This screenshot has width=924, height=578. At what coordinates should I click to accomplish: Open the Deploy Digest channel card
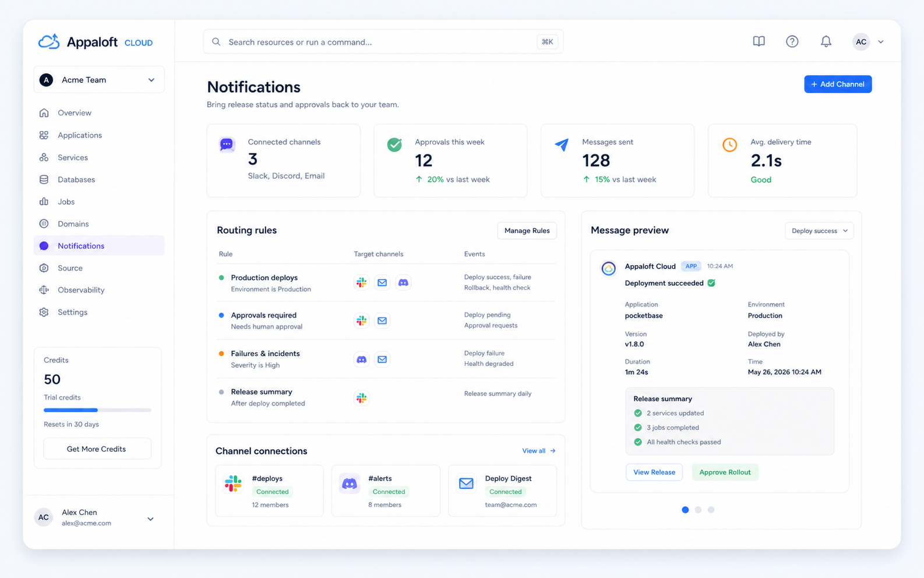(502, 491)
